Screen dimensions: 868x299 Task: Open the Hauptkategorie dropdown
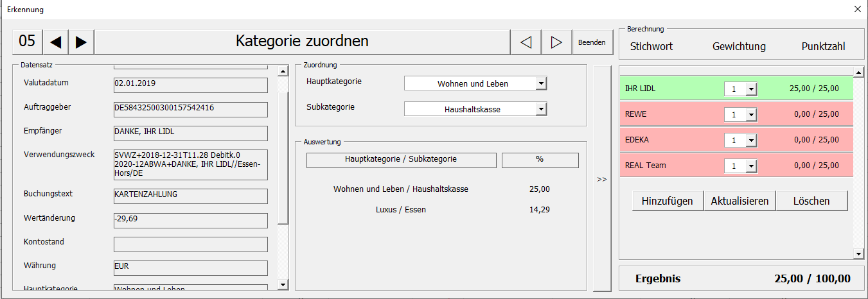541,83
